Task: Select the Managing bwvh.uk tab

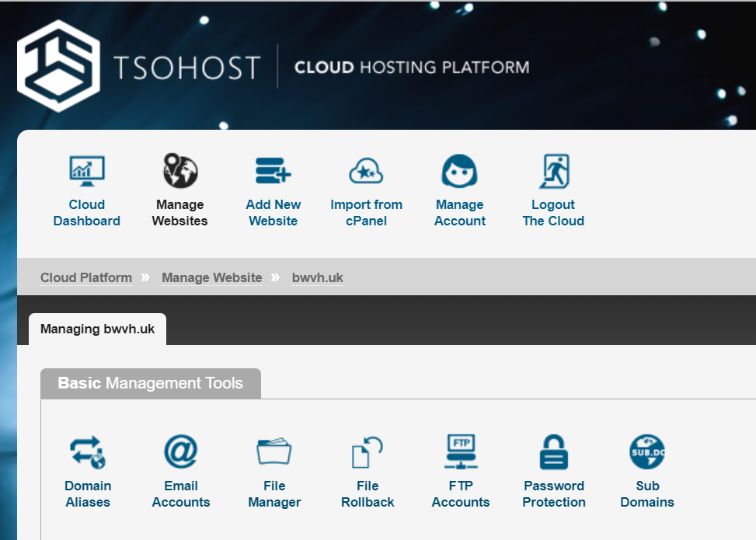Action: click(97, 329)
